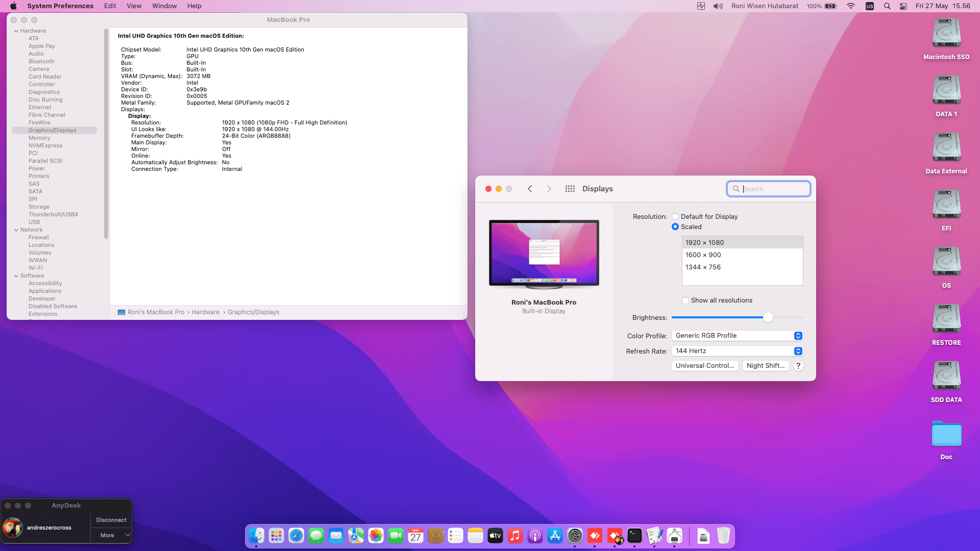Select 1344 × 756 resolution
The width and height of the screenshot is (980, 551).
tap(742, 267)
